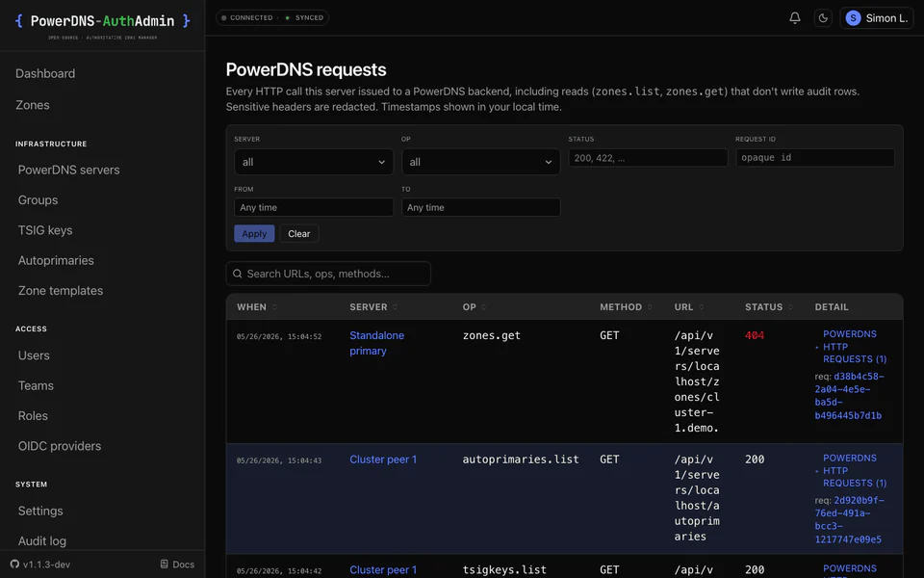The height and width of the screenshot is (578, 924).
Task: Open Simon L. user menu
Action: click(876, 18)
